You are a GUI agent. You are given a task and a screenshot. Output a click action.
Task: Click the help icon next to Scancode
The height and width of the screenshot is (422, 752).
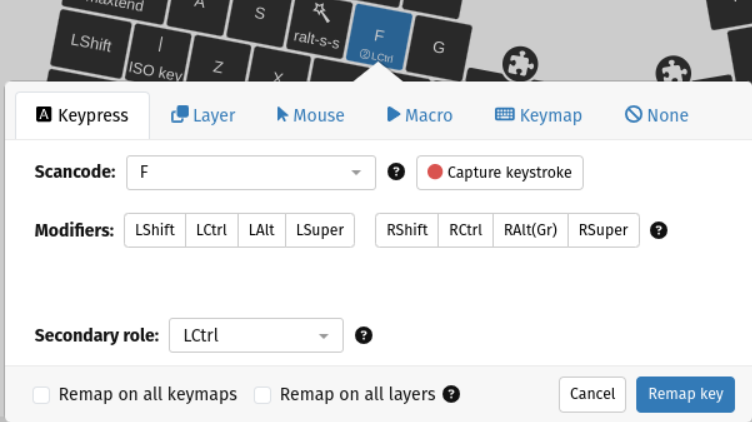396,172
